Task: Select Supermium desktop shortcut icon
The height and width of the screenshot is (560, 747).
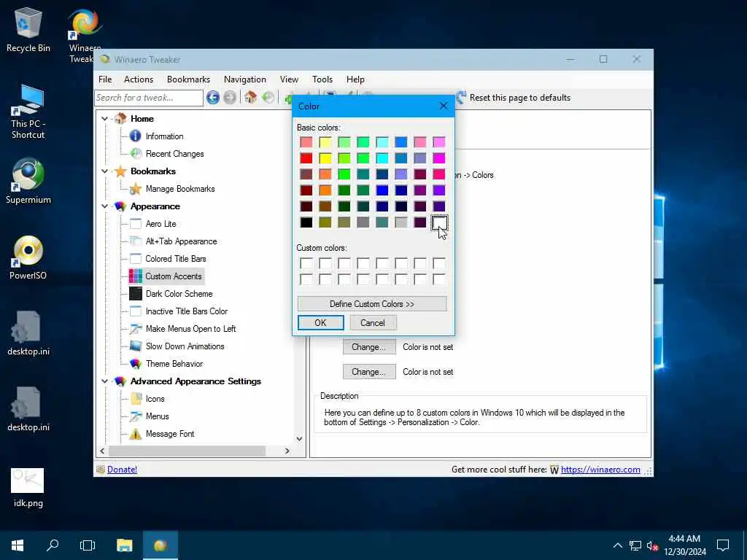Action: pyautogui.click(x=28, y=181)
